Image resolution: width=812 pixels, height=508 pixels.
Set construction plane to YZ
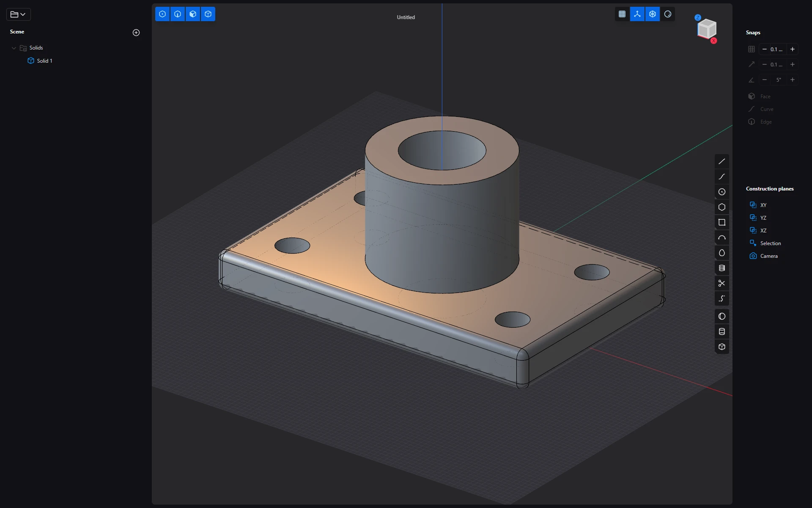[x=758, y=218]
